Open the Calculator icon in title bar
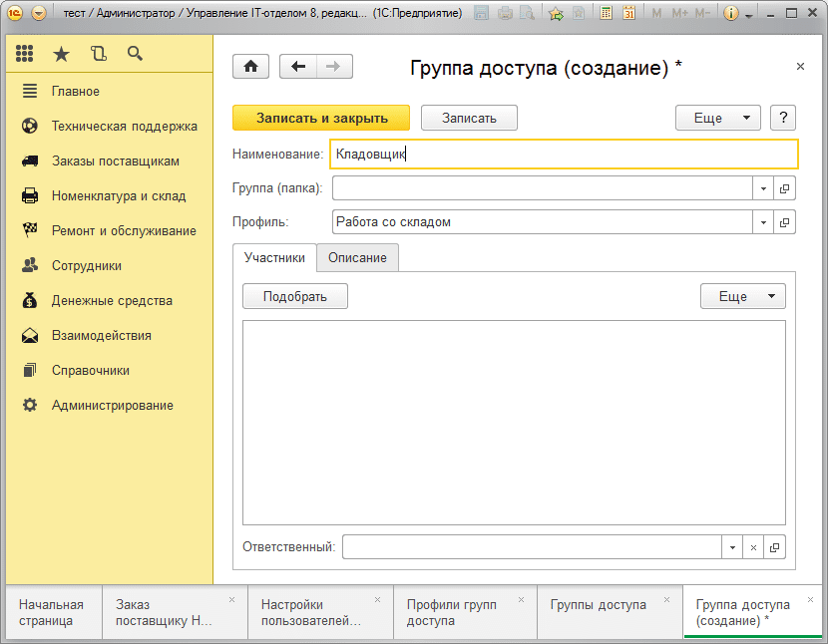This screenshot has height=644, width=828. 607,13
